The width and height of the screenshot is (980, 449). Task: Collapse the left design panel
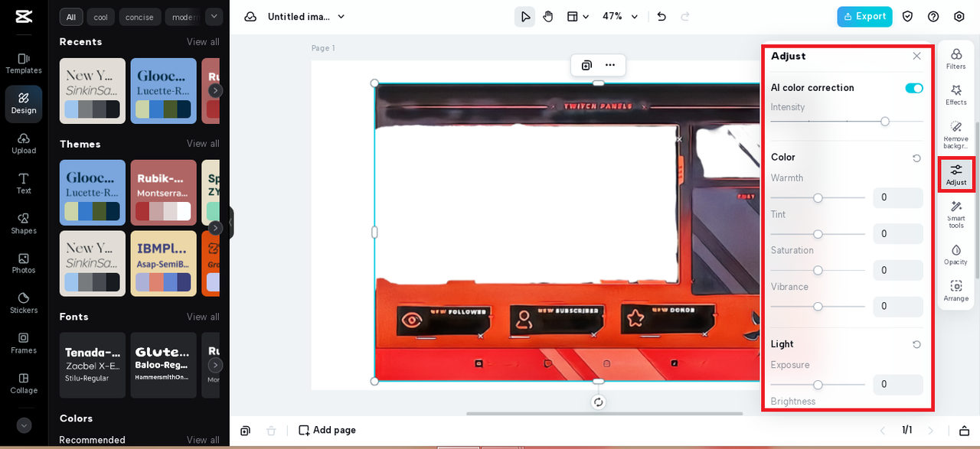coord(230,223)
